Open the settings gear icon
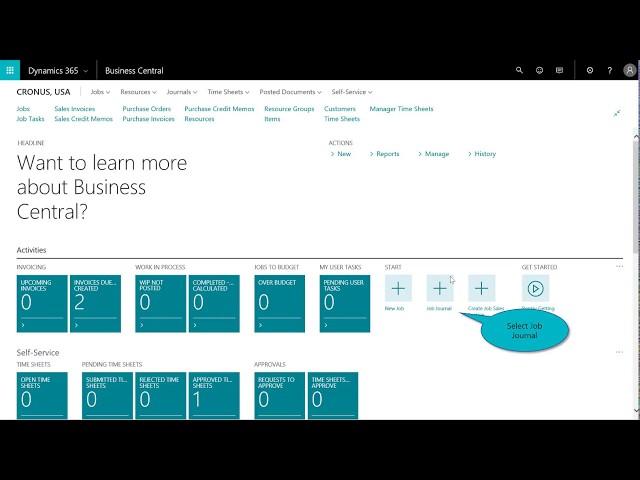This screenshot has width=640, height=480. tap(590, 70)
